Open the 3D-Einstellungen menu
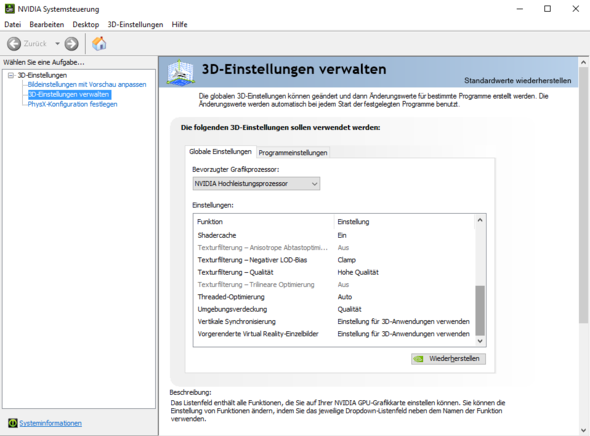590x436 pixels. point(135,24)
